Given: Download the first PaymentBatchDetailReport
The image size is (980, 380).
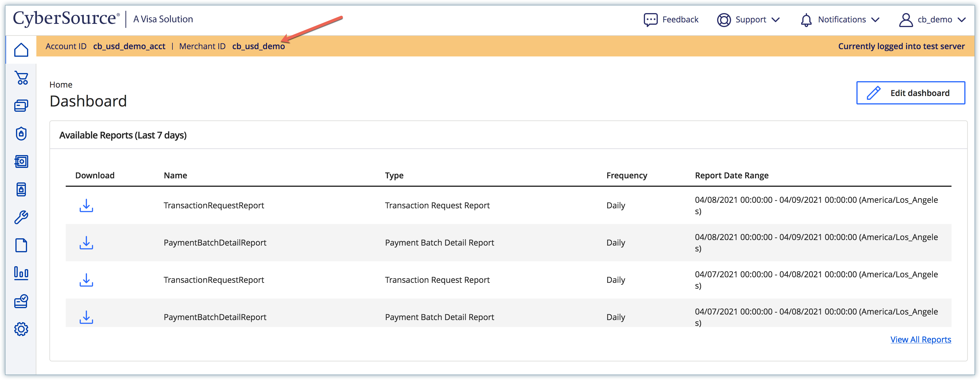Looking at the screenshot, I should coord(86,243).
